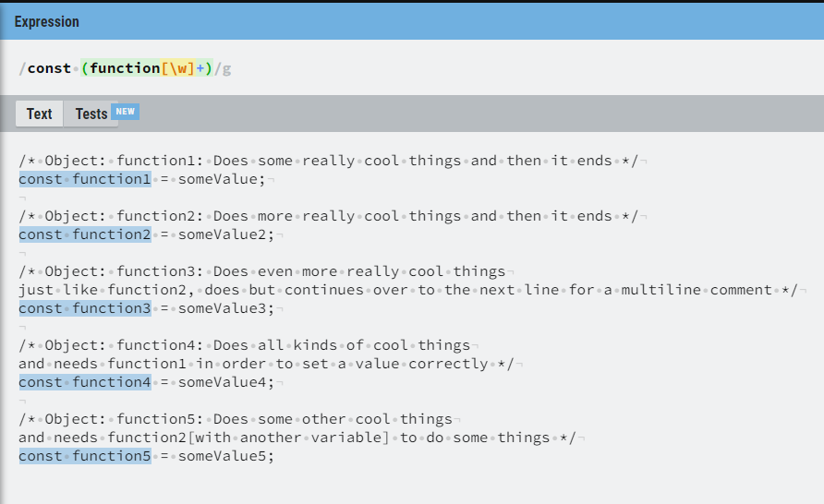This screenshot has width=824, height=504.
Task: Click the 'const' token in the expression
Action: click(x=49, y=68)
